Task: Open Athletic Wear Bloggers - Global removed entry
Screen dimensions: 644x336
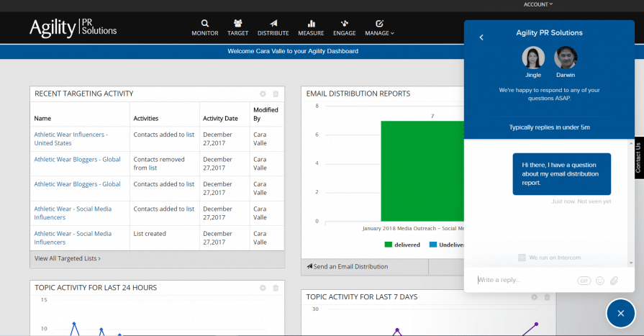Action: 77,160
